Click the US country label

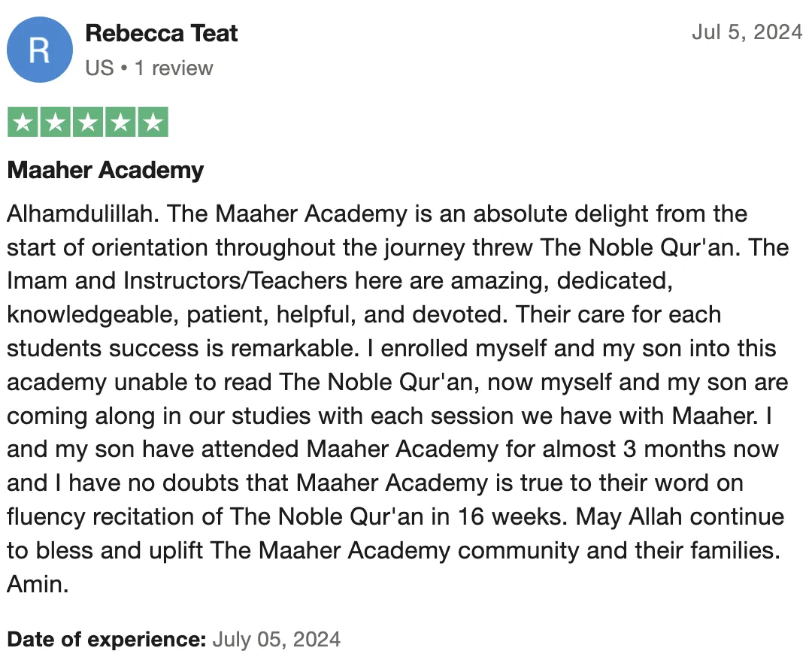(x=99, y=68)
